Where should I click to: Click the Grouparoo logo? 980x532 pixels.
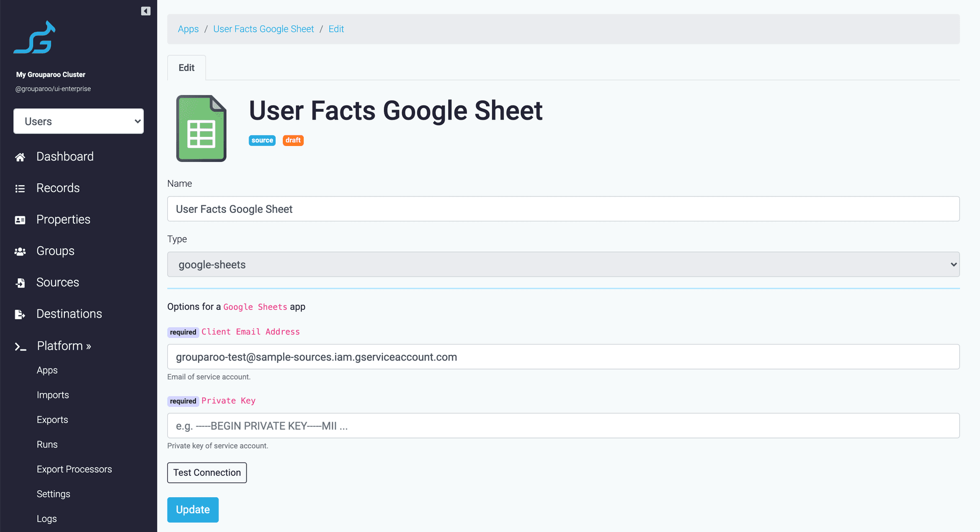pos(35,37)
